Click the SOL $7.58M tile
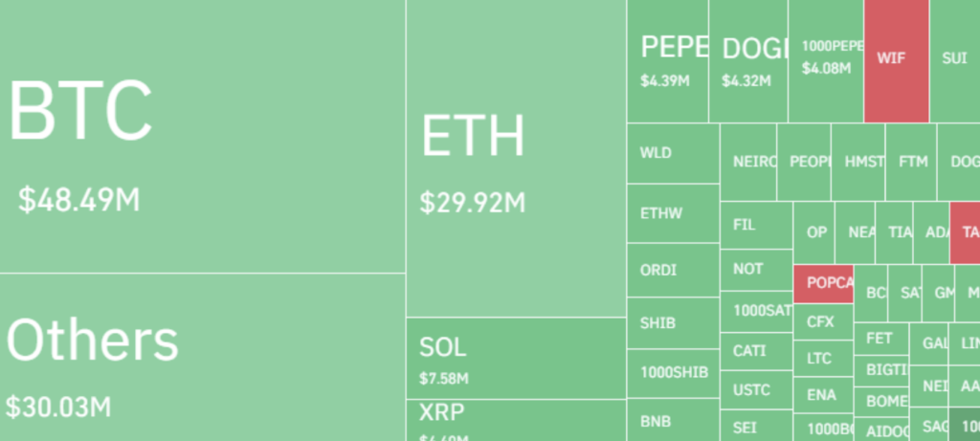This screenshot has height=441, width=980. pyautogui.click(x=516, y=358)
